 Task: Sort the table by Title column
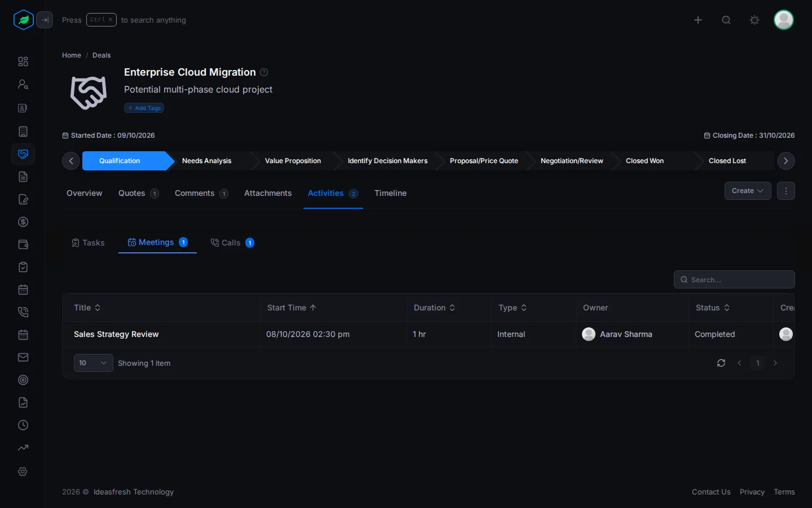point(87,308)
